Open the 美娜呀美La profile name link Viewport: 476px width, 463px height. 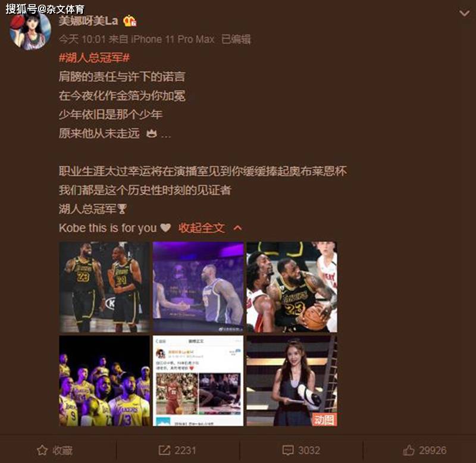pos(88,21)
